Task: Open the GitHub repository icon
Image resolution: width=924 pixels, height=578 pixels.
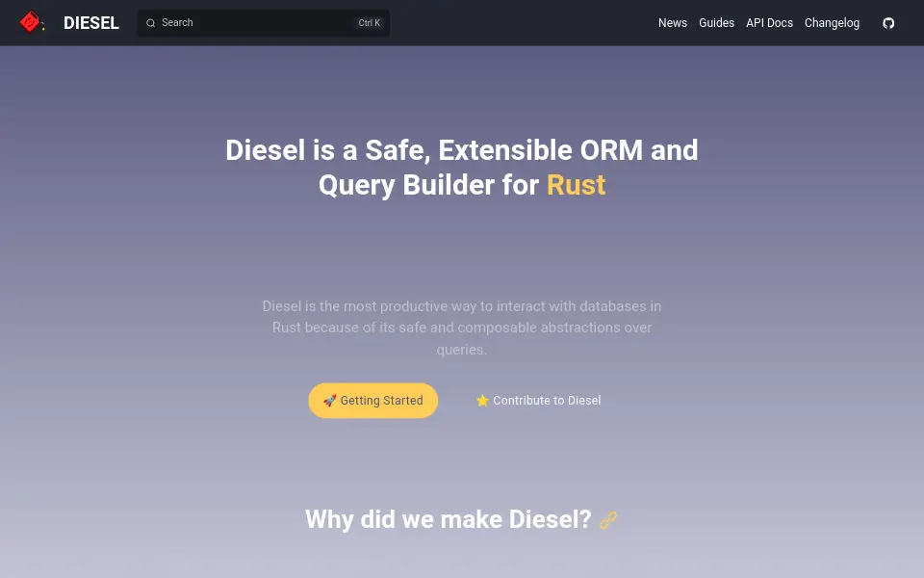Action: click(888, 23)
